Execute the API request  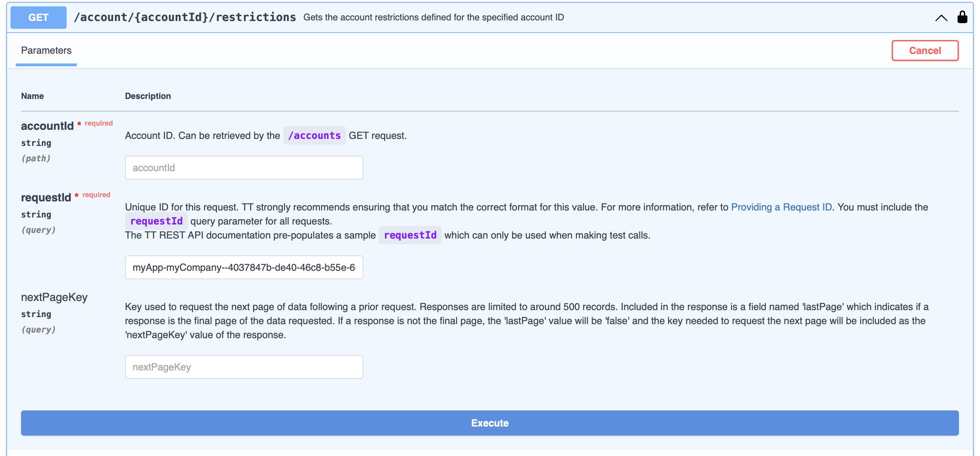[490, 423]
